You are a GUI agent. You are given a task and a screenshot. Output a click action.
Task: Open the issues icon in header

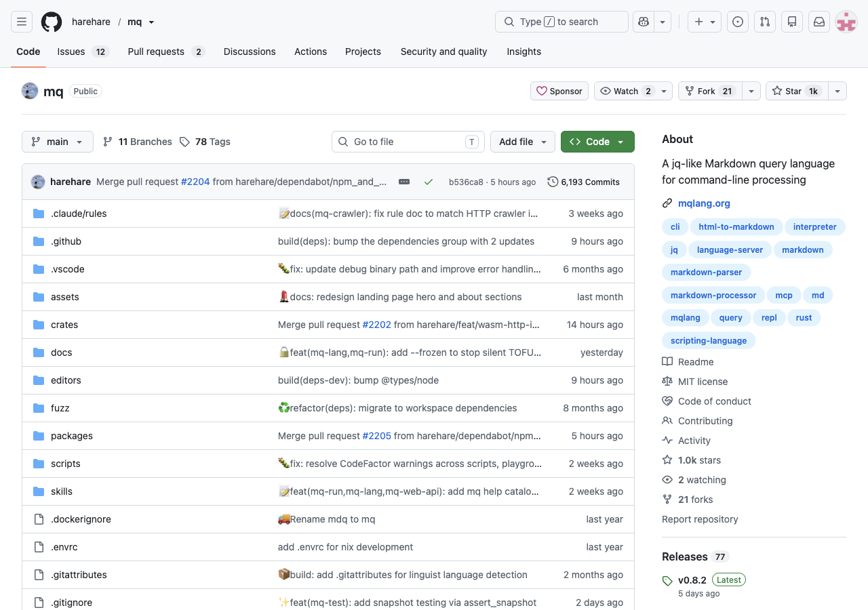click(738, 22)
